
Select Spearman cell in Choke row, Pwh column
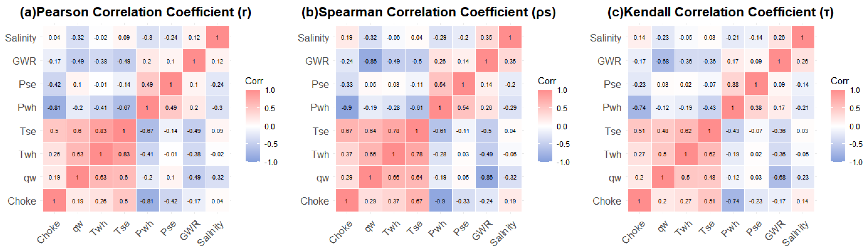[440, 201]
